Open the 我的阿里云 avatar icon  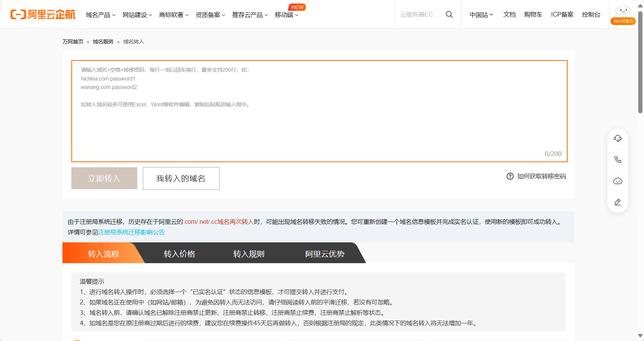click(623, 14)
